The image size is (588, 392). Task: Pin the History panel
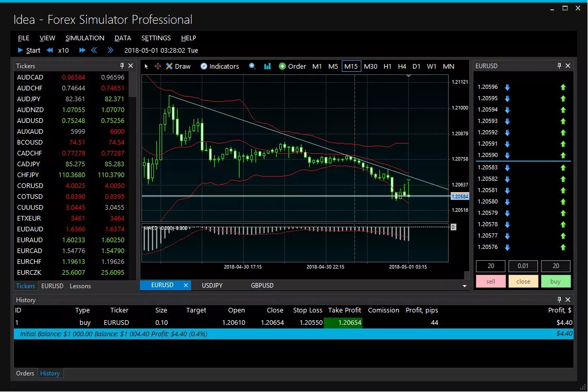click(559, 300)
